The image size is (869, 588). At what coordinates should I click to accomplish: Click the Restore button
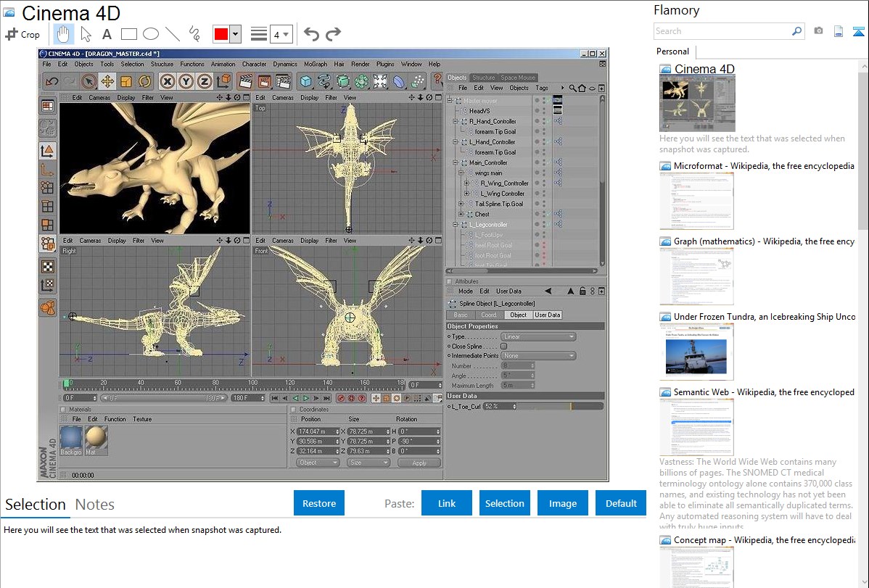pyautogui.click(x=319, y=503)
